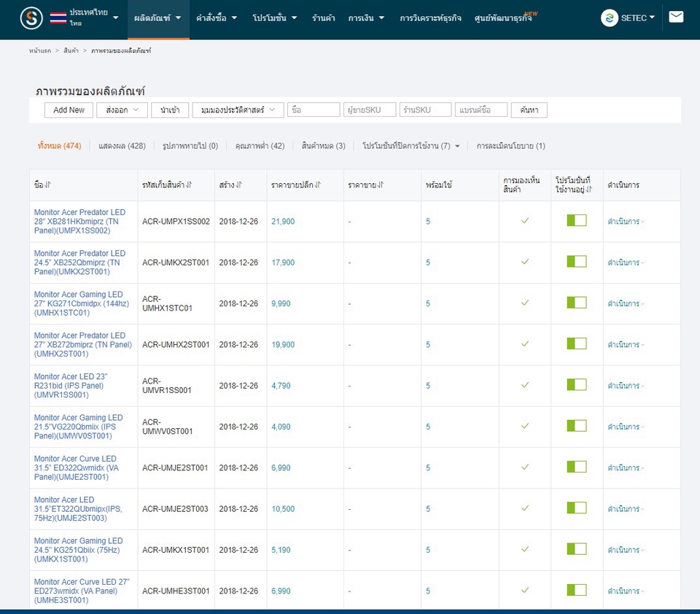This screenshot has width=700, height=614.
Task: Click visibility checkmark for ACR-UMHX1STC01
Action: [x=525, y=303]
